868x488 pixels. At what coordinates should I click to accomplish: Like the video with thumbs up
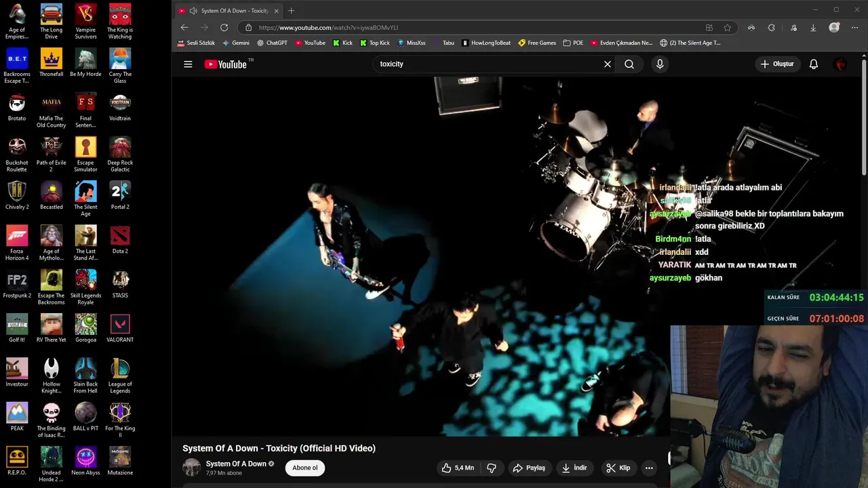458,468
